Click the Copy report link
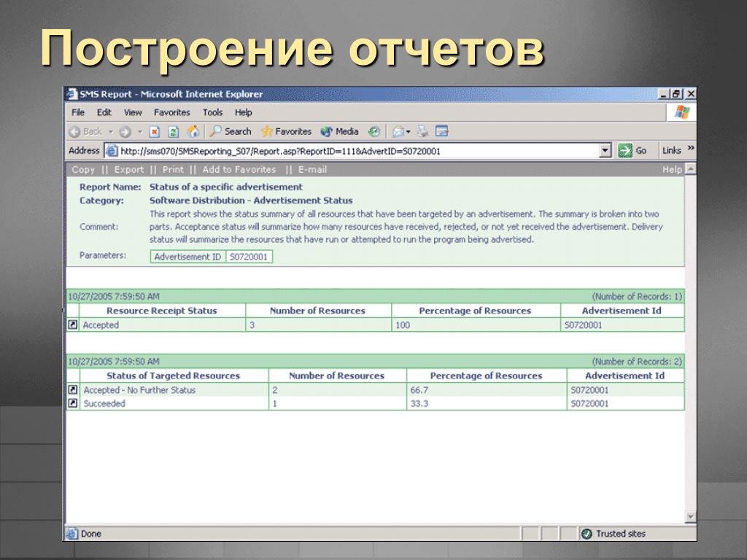This screenshot has width=747, height=560. 83,169
